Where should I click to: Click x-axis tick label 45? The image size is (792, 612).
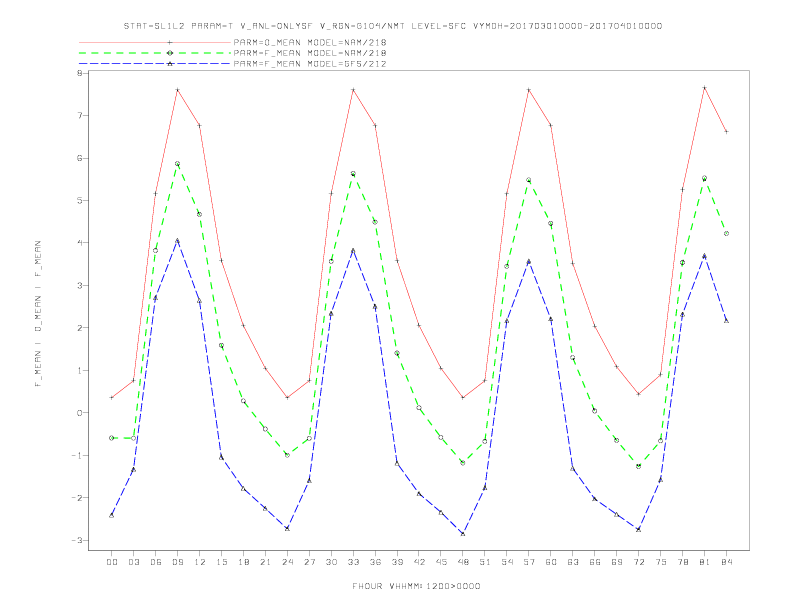(x=441, y=562)
